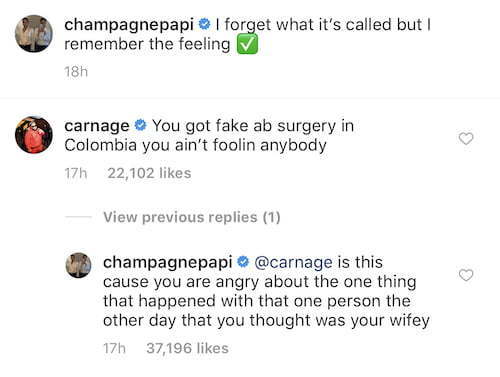Click verified badge next to champagnepapi caption
This screenshot has height=377, width=500.
[x=204, y=24]
